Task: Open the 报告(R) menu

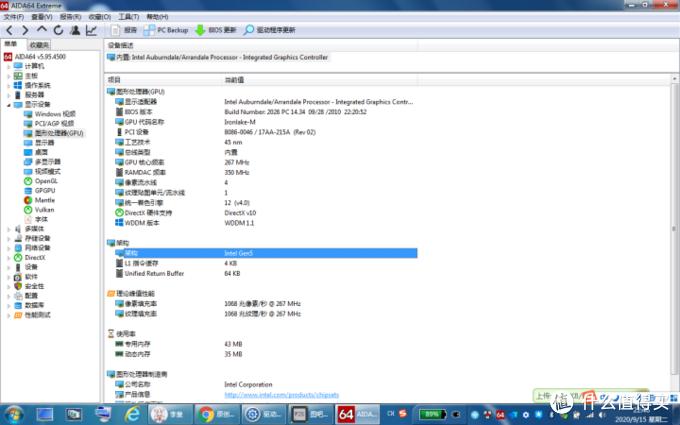Action: (70, 16)
